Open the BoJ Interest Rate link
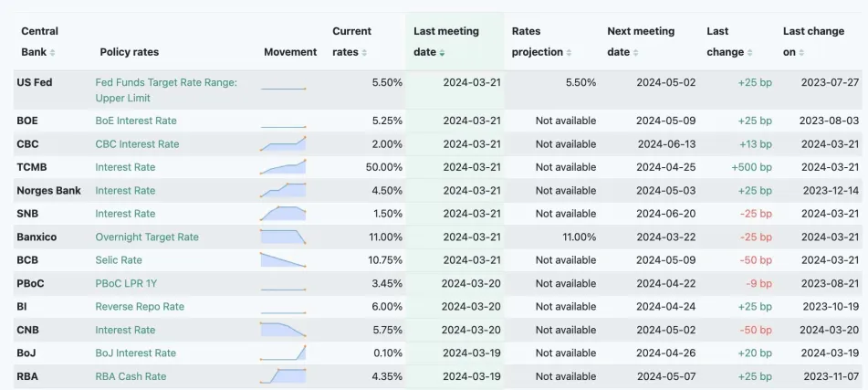Viewport: 868px width, 390px height. click(x=136, y=353)
